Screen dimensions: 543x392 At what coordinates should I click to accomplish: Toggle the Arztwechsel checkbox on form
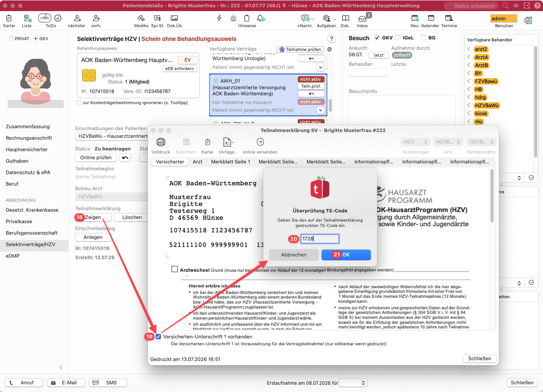tap(175, 269)
